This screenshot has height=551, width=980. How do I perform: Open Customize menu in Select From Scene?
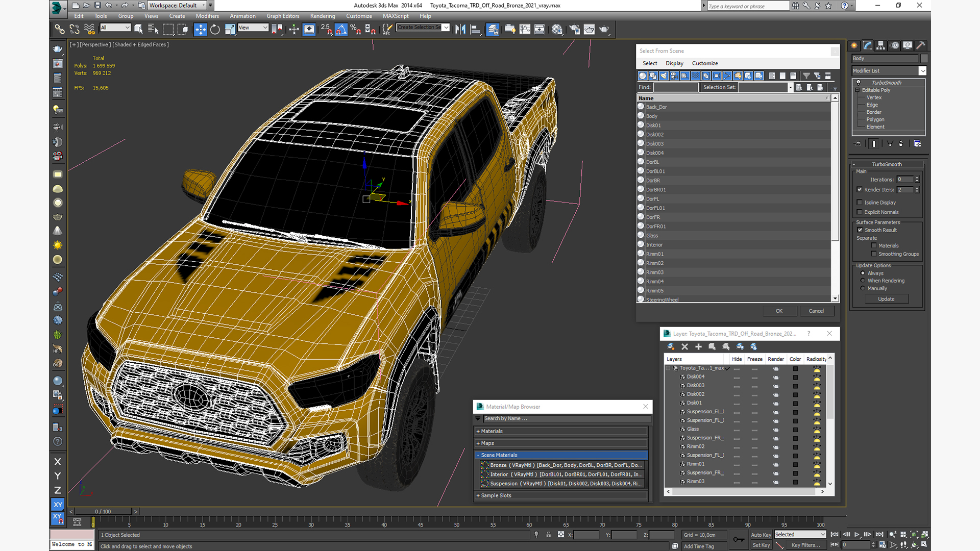[705, 63]
